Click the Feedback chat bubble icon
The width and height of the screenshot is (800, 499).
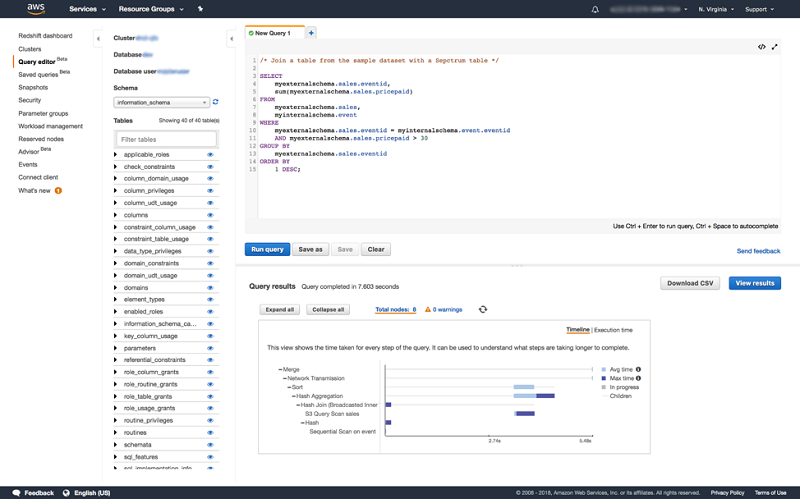pyautogui.click(x=16, y=492)
